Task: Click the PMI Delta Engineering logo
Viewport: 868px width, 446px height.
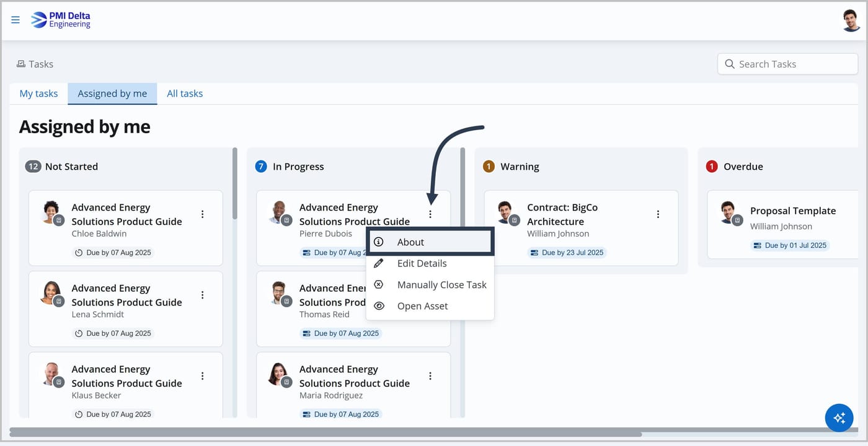Action: click(x=61, y=20)
